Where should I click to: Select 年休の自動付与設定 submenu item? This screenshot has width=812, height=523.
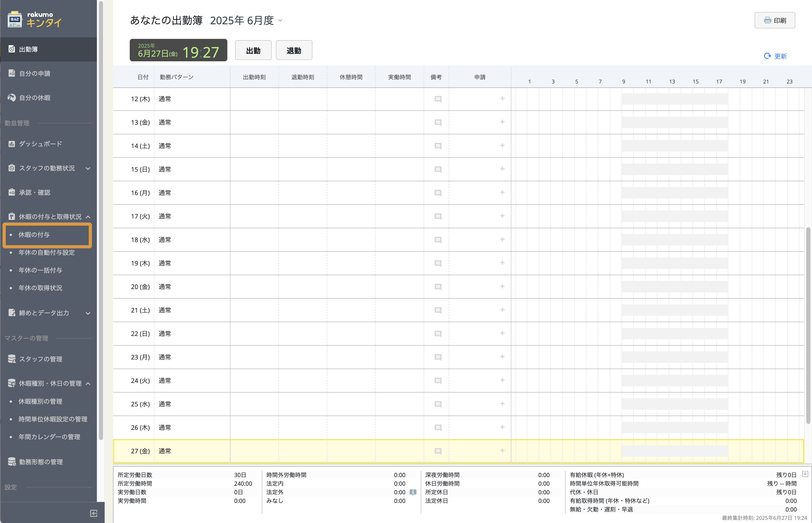coord(46,252)
